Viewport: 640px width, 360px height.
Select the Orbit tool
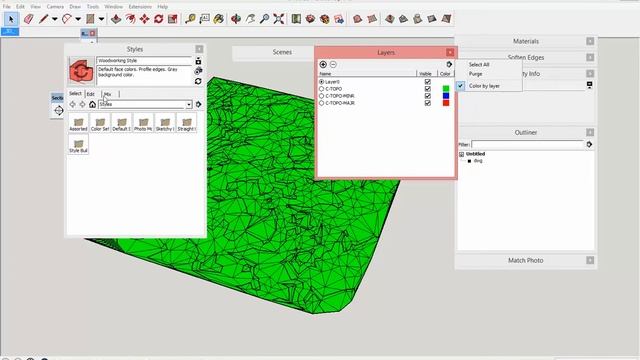point(236,19)
